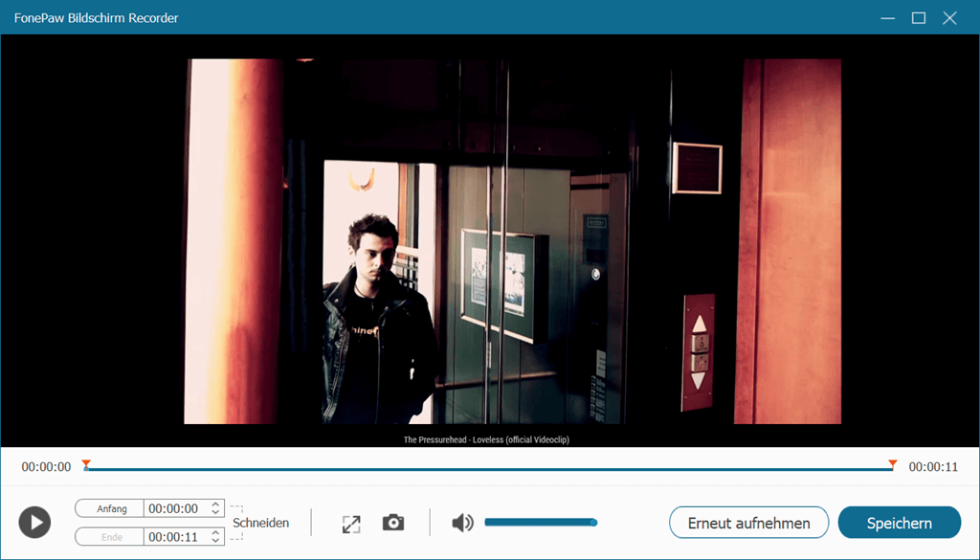
Task: Play the recorded video preview
Action: [34, 522]
